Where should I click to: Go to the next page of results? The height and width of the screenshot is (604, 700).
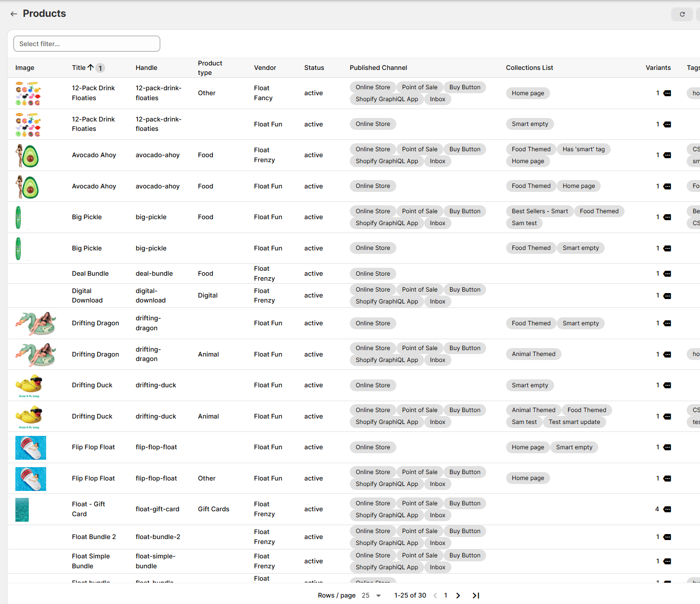(458, 596)
